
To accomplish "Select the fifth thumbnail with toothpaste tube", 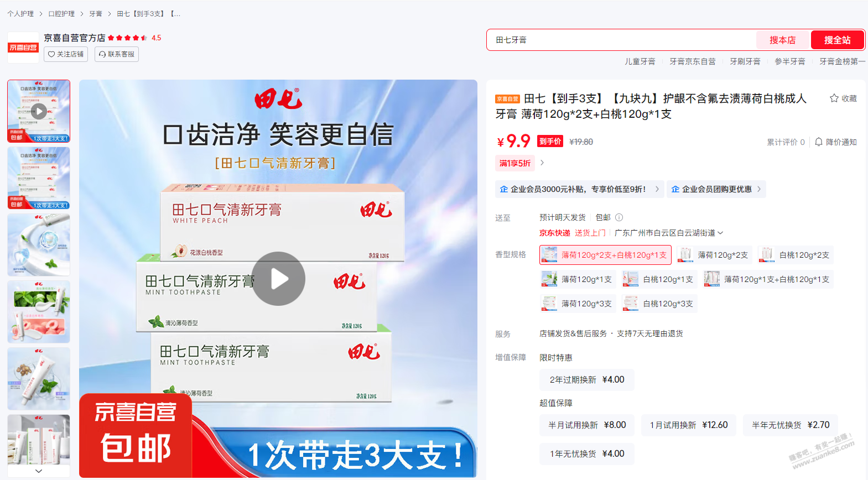I will (39, 379).
